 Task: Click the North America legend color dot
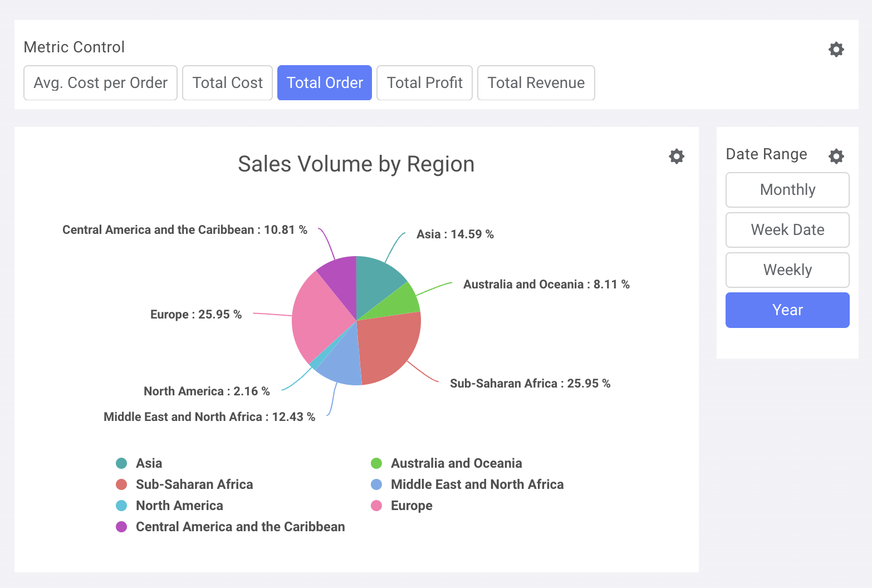(121, 506)
